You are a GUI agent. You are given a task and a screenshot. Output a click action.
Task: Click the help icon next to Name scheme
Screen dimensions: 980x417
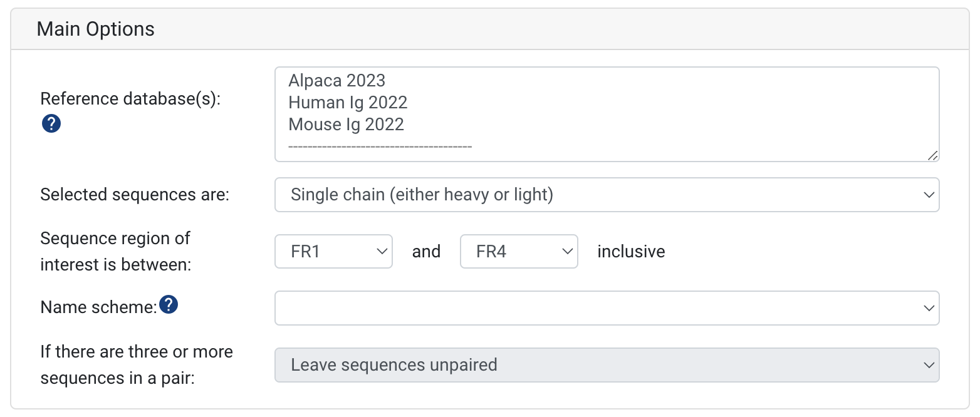pos(167,304)
